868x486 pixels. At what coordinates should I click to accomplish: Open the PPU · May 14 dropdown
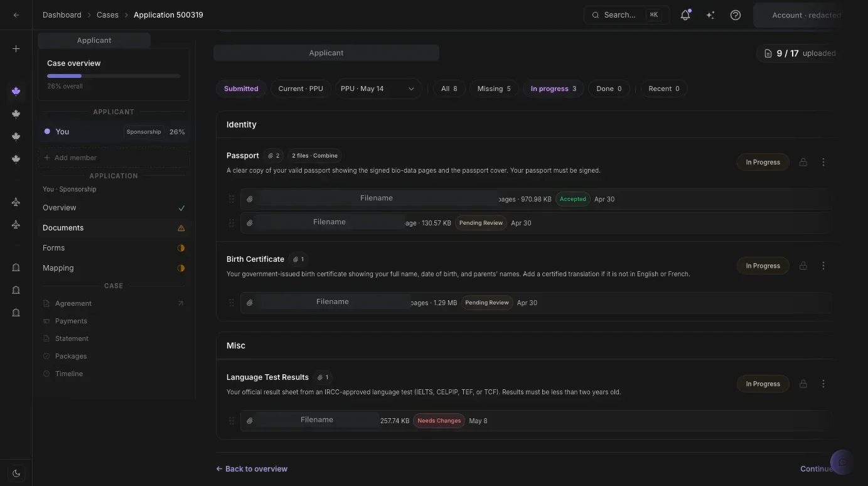378,89
